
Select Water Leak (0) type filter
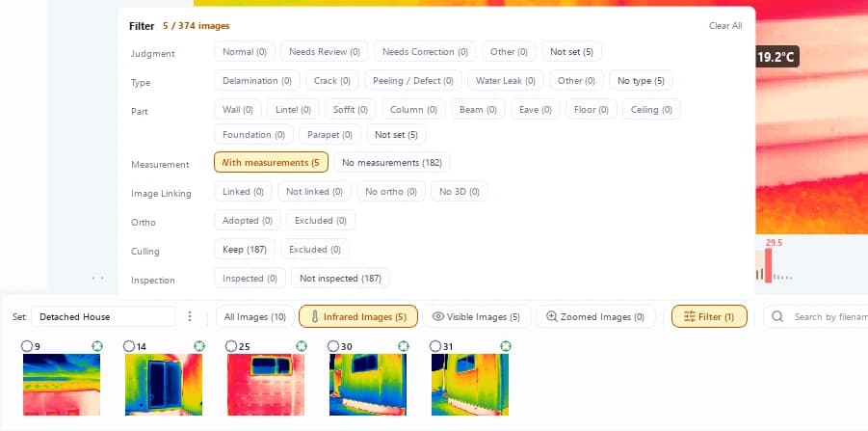[506, 80]
